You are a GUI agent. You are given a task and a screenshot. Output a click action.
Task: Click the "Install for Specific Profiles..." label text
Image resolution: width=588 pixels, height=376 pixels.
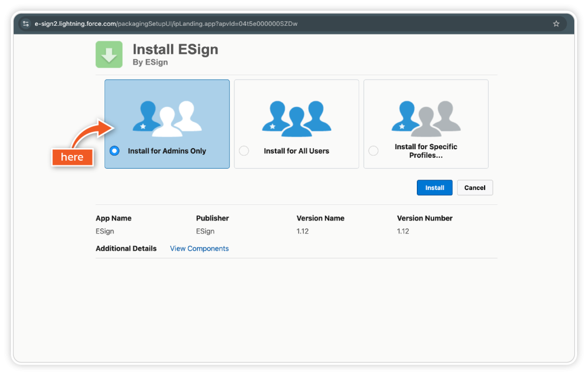(426, 151)
